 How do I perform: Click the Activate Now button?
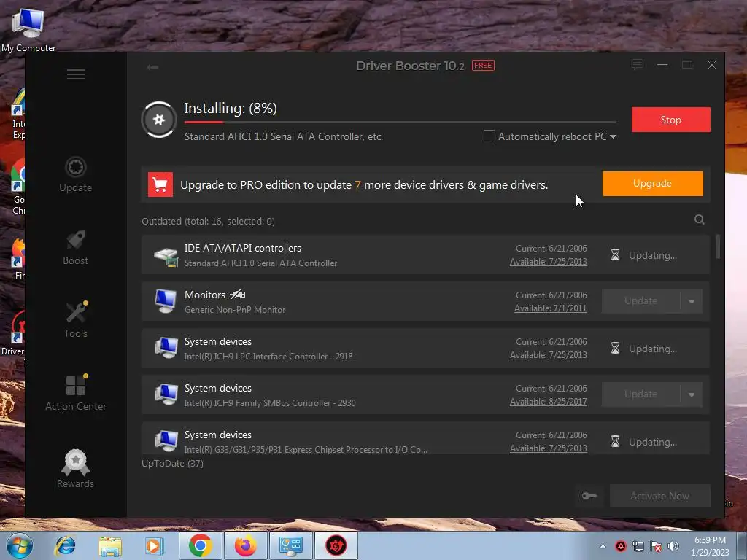click(x=659, y=496)
